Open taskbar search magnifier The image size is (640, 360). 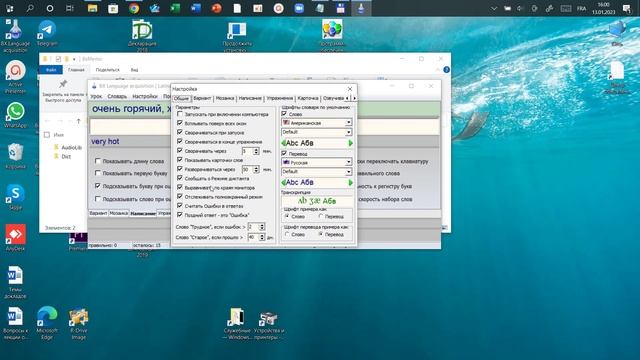(30, 8)
